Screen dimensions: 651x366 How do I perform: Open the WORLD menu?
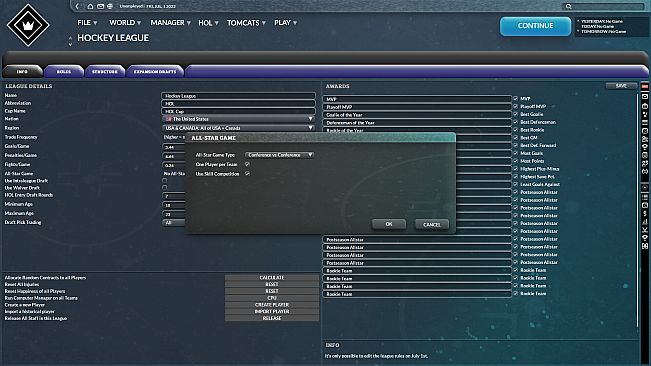pyautogui.click(x=125, y=23)
